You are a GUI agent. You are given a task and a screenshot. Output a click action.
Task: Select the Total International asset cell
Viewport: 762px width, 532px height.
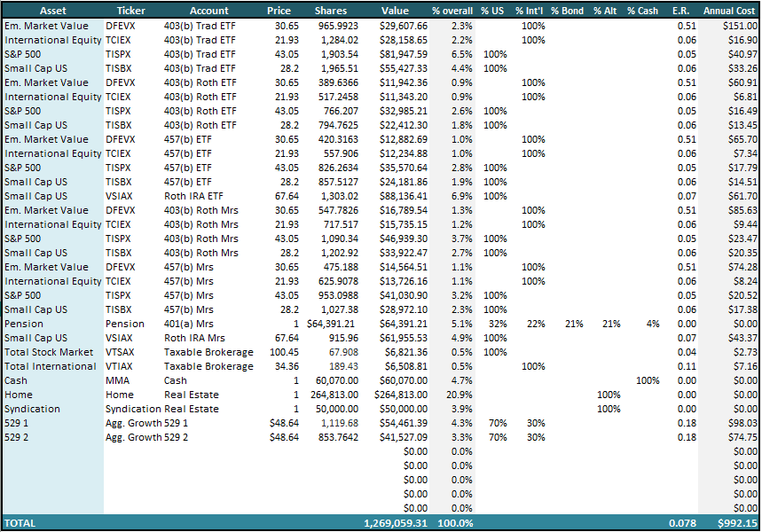(51, 366)
